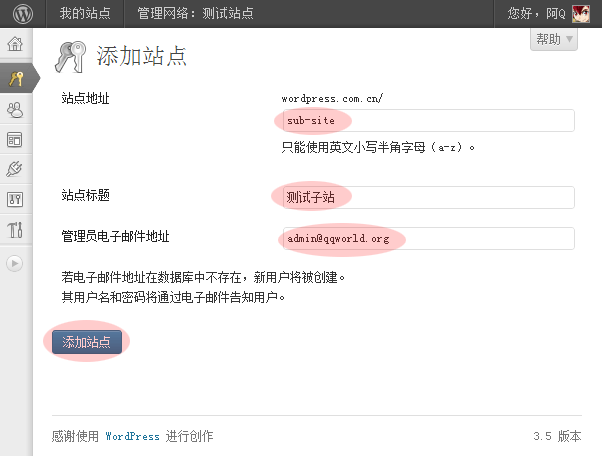Open the Updates tools sidebar icon

15,230
